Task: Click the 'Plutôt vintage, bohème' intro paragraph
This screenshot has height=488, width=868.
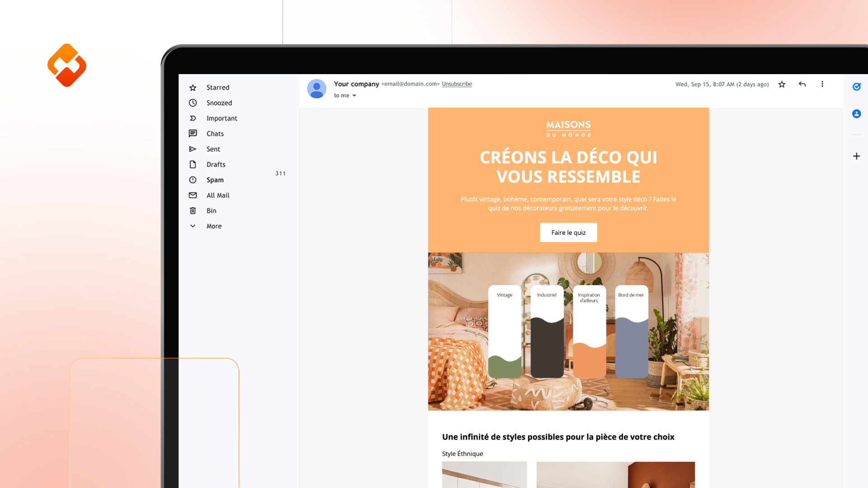Action: (568, 204)
